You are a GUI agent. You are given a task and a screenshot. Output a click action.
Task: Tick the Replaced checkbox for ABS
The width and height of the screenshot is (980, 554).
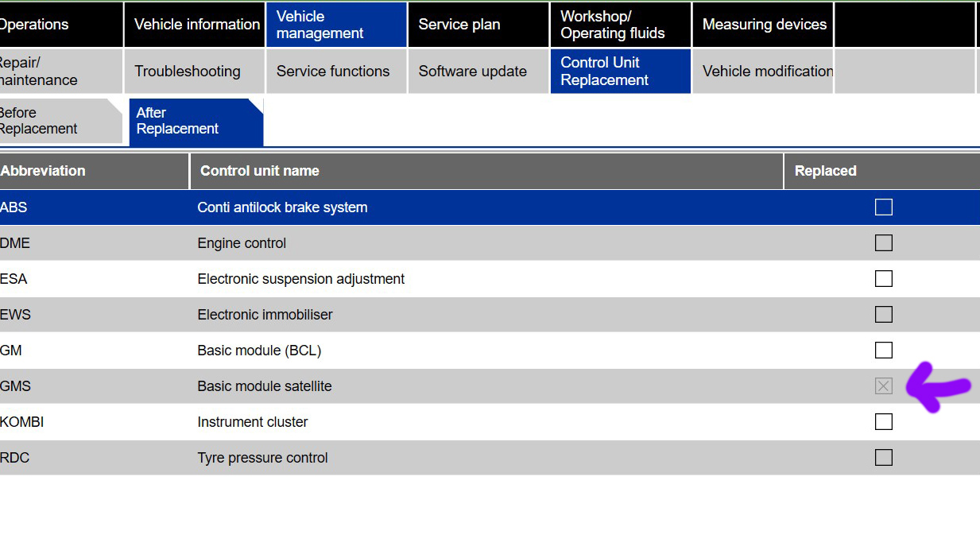[x=883, y=207]
